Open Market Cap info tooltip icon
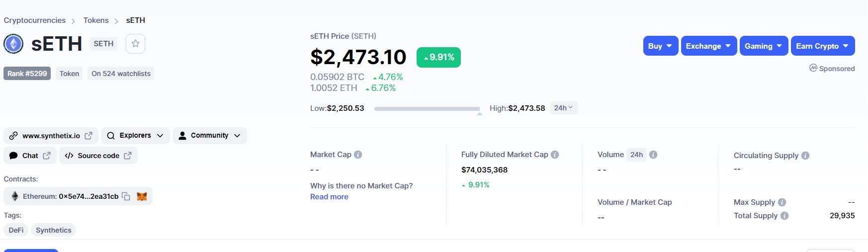 coord(358,155)
